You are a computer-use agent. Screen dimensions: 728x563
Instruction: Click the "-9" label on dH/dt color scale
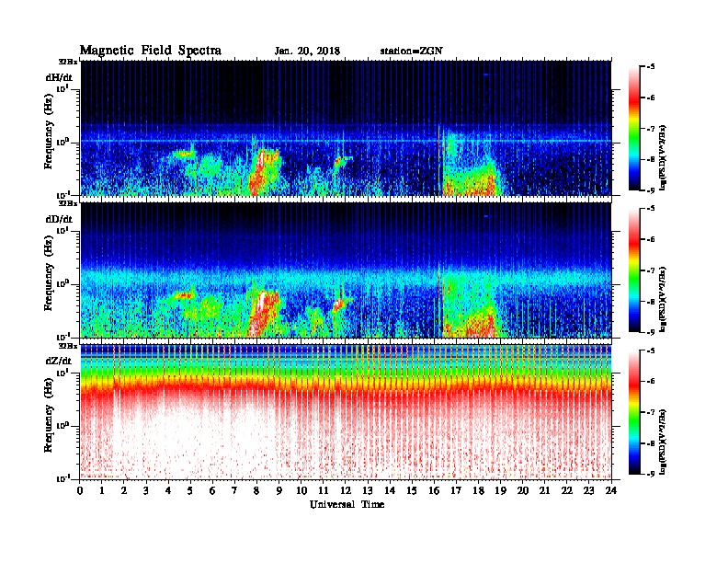click(x=650, y=190)
